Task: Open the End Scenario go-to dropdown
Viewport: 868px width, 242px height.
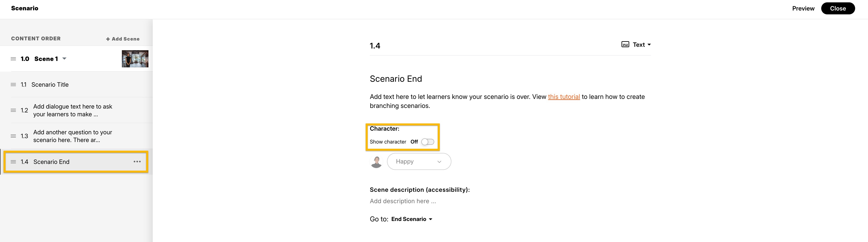Action: [411, 219]
